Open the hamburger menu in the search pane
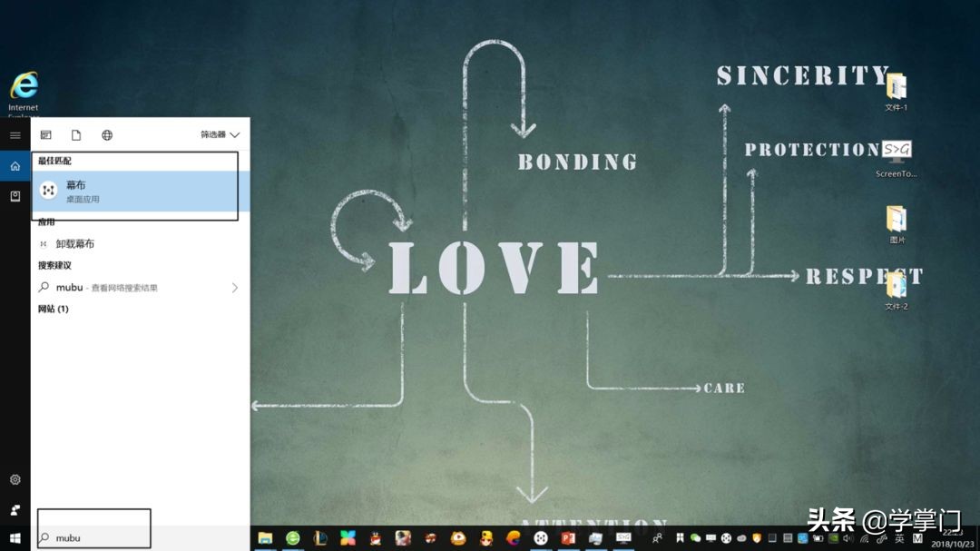The width and height of the screenshot is (980, 551). pos(14,134)
